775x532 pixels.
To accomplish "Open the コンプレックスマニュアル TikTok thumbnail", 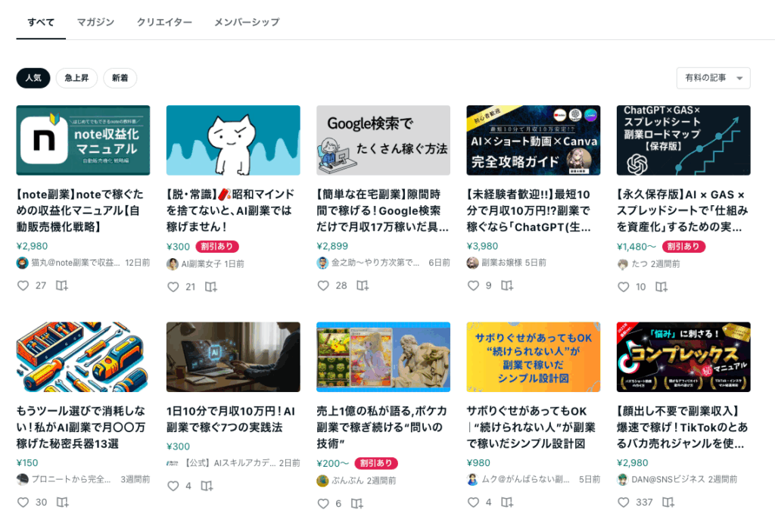I will [683, 357].
